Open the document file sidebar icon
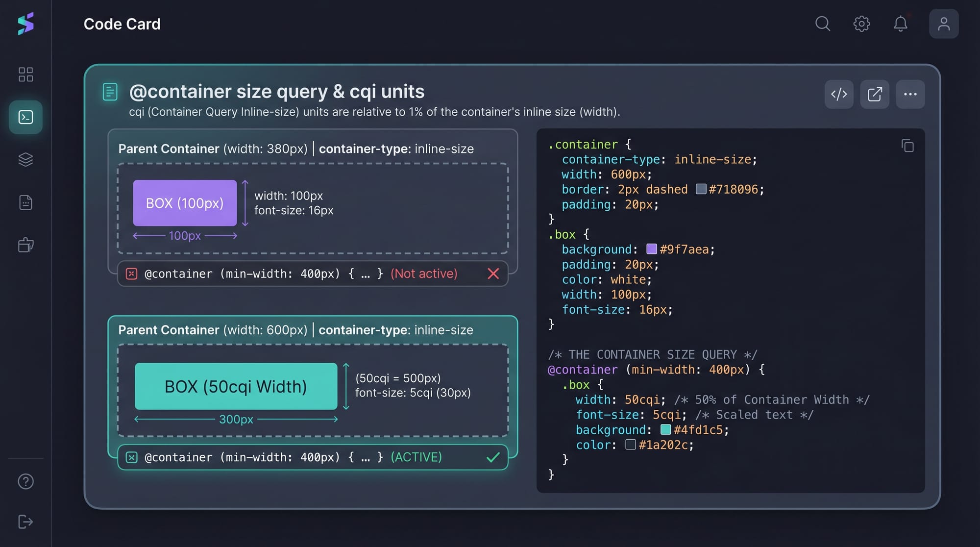 (x=25, y=202)
